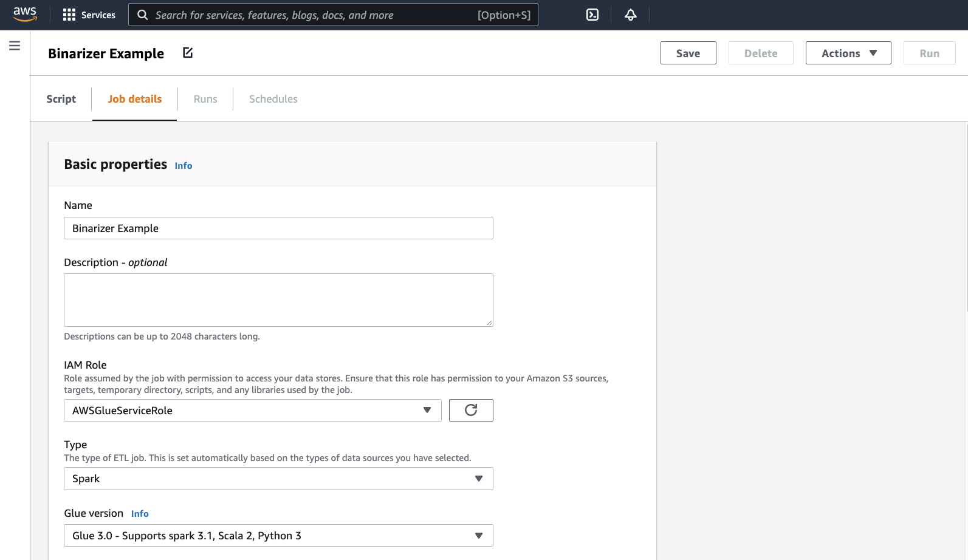968x560 pixels.
Task: Open the Services grid menu
Action: pos(89,15)
